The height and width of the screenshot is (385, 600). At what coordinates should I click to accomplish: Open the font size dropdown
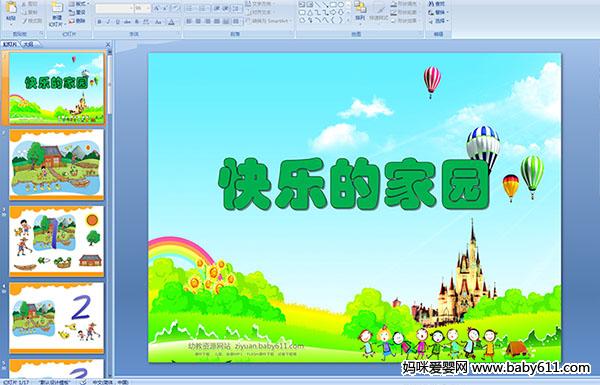point(148,8)
